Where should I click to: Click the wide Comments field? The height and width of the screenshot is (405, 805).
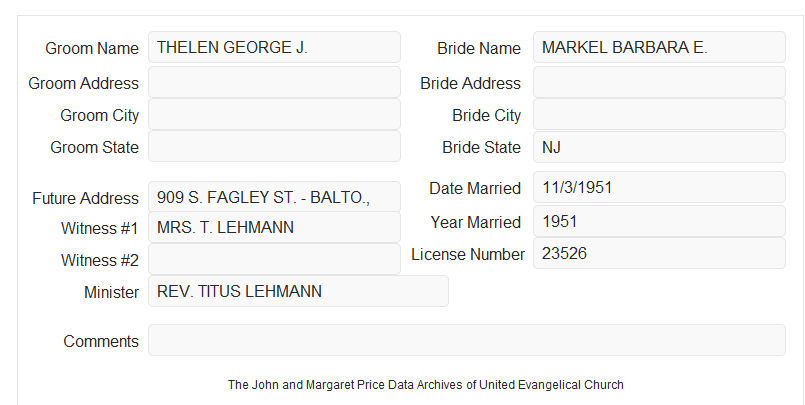click(467, 340)
